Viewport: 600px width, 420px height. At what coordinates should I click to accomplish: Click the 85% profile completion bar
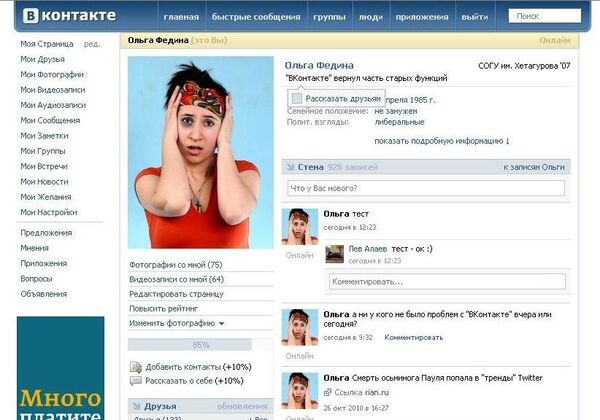[201, 345]
